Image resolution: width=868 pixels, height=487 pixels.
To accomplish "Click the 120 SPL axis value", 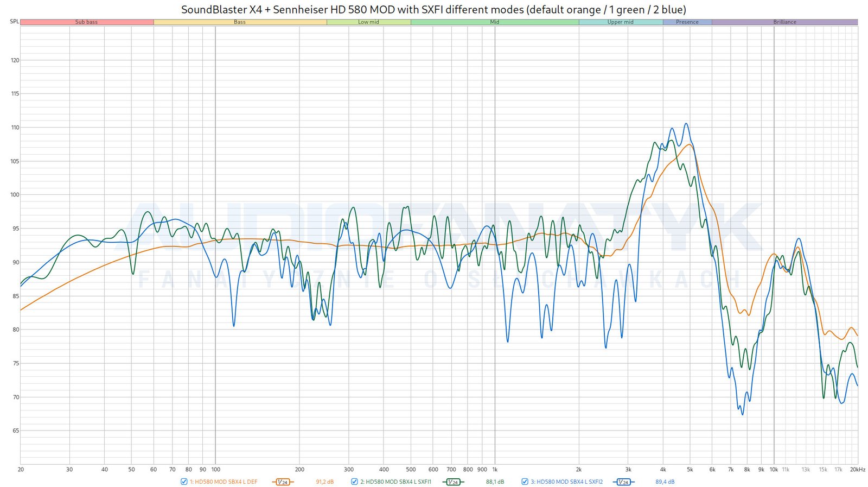I will tap(15, 60).
